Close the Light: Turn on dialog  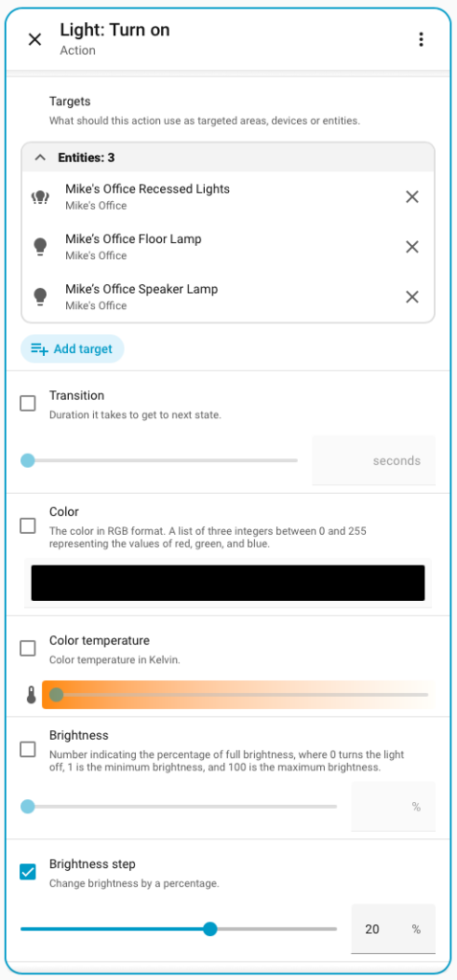35,39
